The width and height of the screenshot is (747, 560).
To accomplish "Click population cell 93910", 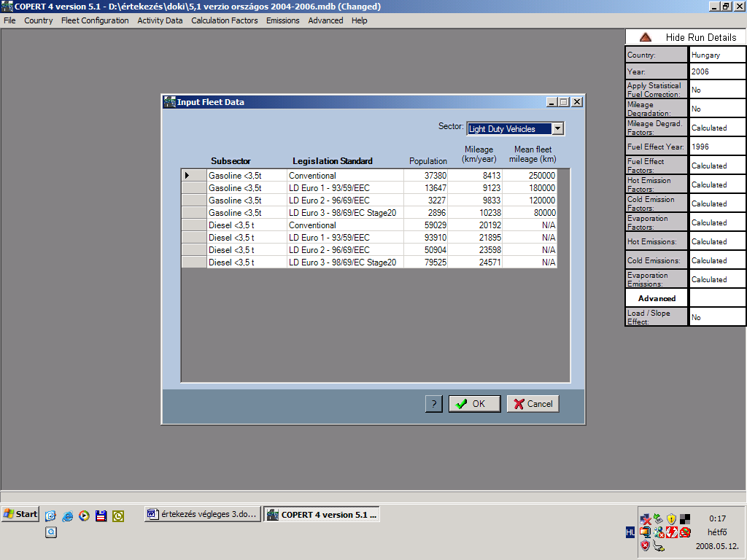I will coord(425,237).
